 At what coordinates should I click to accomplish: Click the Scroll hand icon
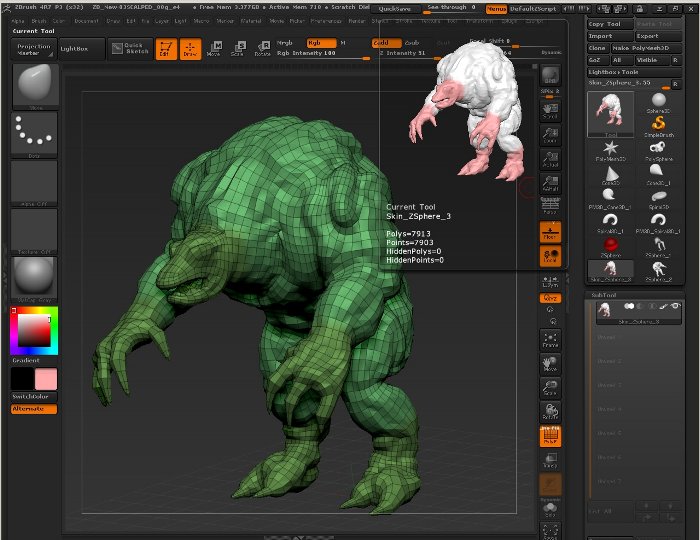(550, 112)
